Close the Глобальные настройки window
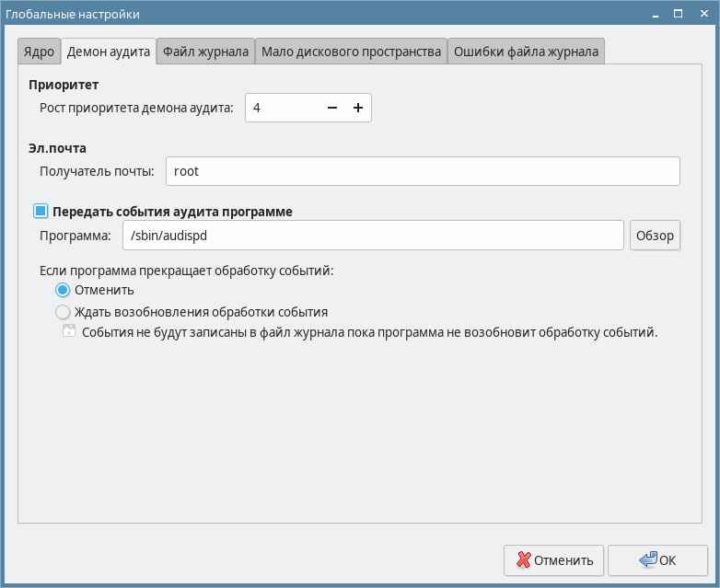 point(704,14)
